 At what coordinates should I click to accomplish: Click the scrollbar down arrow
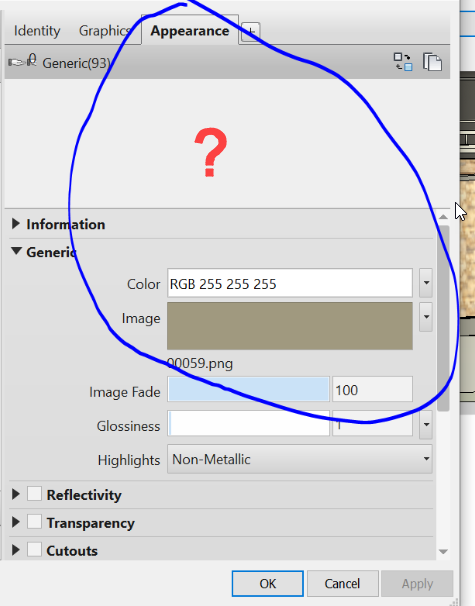(443, 552)
